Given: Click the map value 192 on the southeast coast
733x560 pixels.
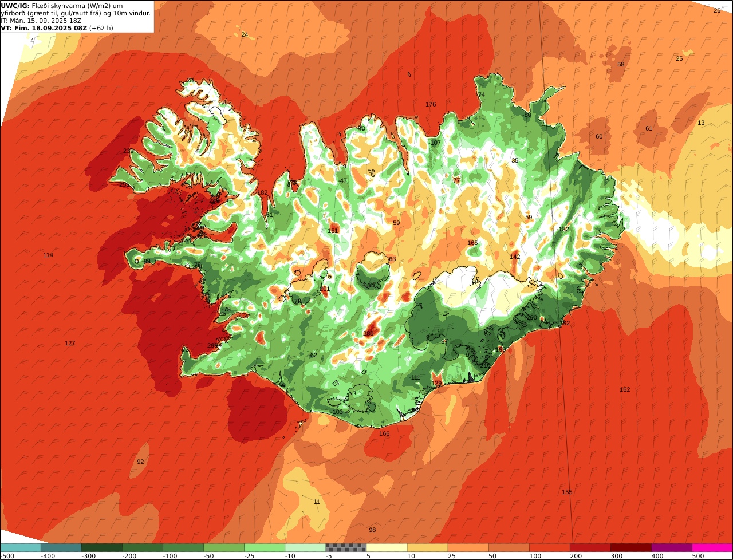Looking at the screenshot, I should point(565,323).
